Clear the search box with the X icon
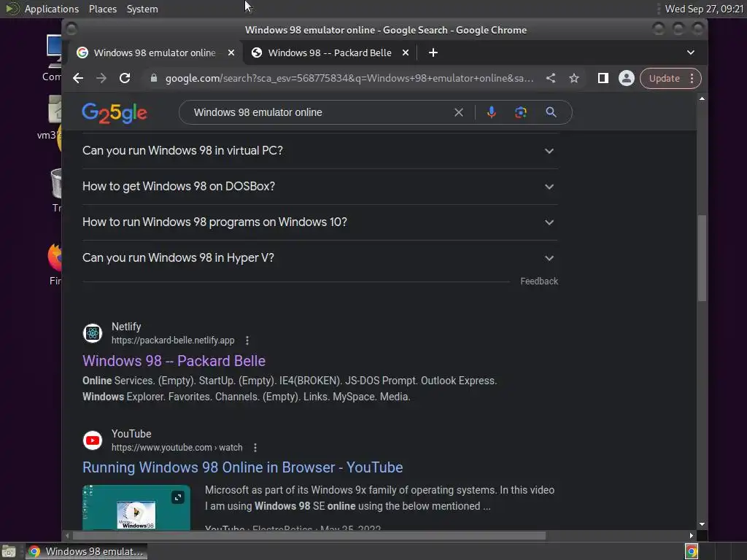Image resolution: width=747 pixels, height=560 pixels. pos(459,112)
